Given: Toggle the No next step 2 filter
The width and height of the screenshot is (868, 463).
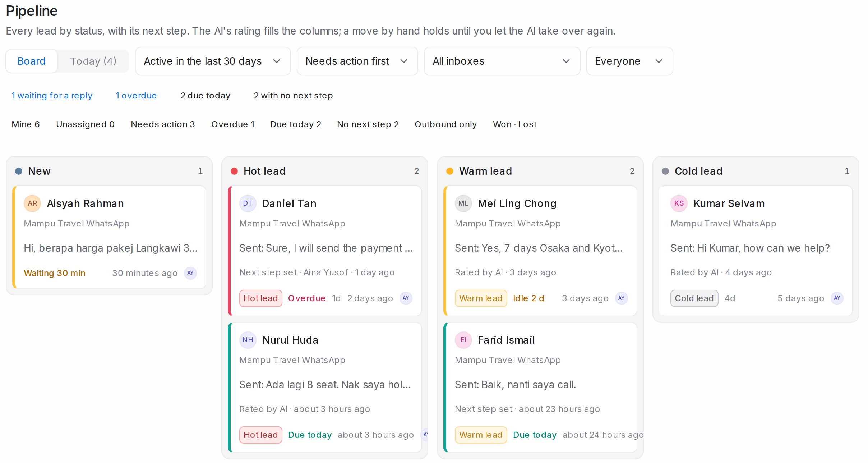Looking at the screenshot, I should point(368,124).
